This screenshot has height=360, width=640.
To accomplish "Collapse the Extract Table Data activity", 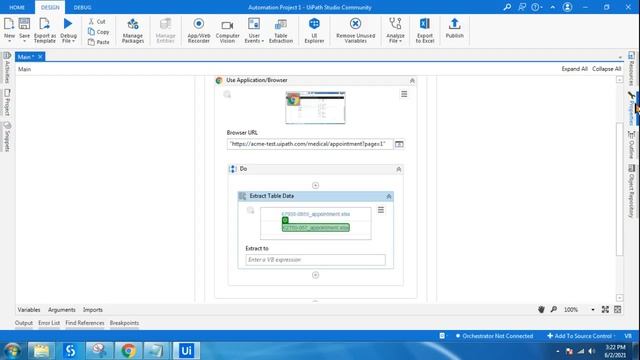I will pos(389,196).
